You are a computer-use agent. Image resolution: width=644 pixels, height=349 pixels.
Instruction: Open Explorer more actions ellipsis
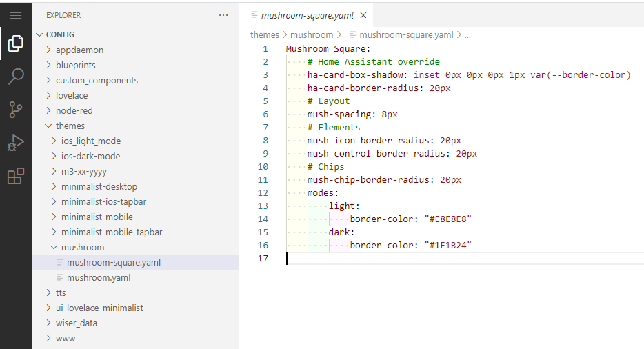pyautogui.click(x=223, y=14)
